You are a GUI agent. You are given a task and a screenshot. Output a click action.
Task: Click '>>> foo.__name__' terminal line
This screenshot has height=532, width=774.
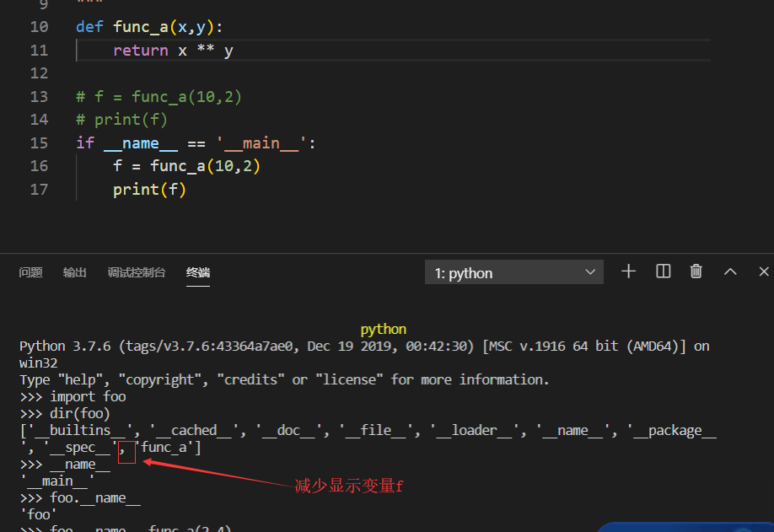point(80,498)
